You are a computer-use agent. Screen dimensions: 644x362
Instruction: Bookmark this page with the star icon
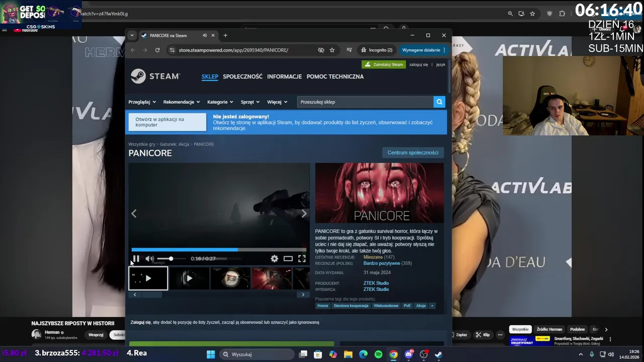click(x=332, y=50)
